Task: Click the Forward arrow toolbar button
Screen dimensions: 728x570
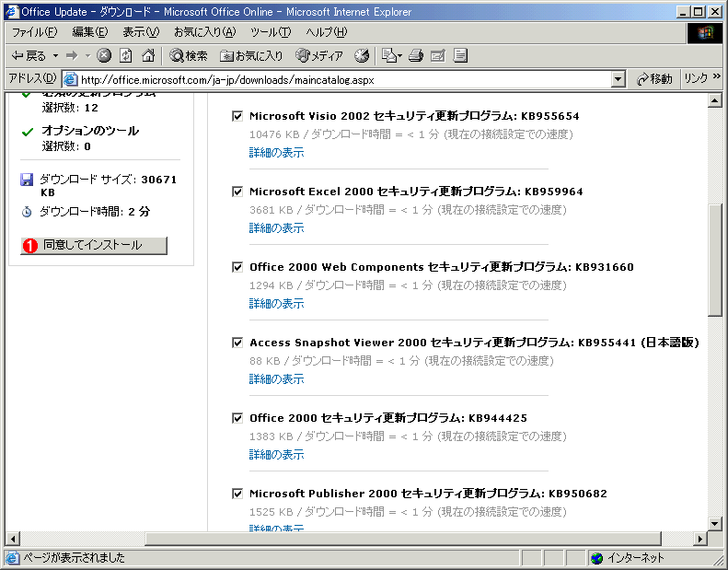Action: point(72,56)
